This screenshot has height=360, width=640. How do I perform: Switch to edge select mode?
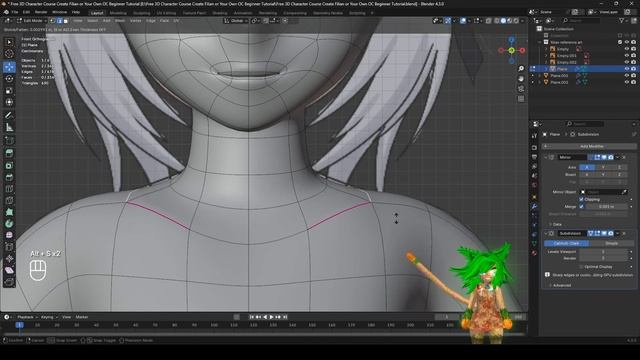point(59,20)
